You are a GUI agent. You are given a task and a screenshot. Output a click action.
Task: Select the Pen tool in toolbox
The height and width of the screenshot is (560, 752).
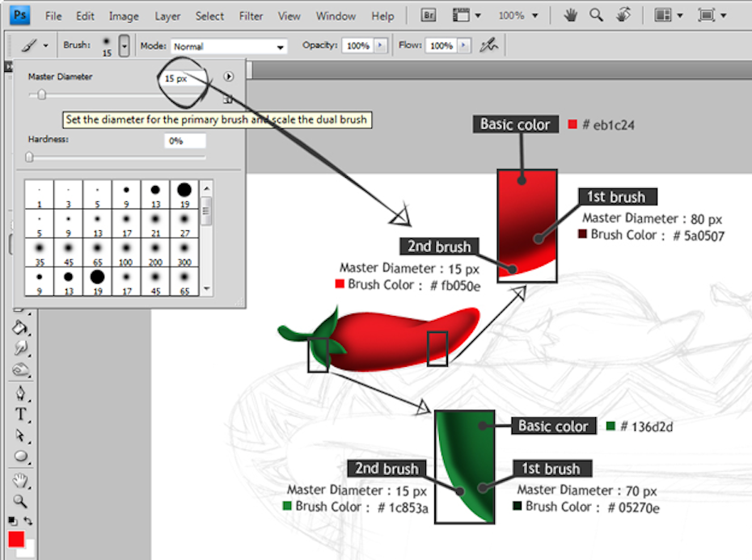[x=21, y=394]
